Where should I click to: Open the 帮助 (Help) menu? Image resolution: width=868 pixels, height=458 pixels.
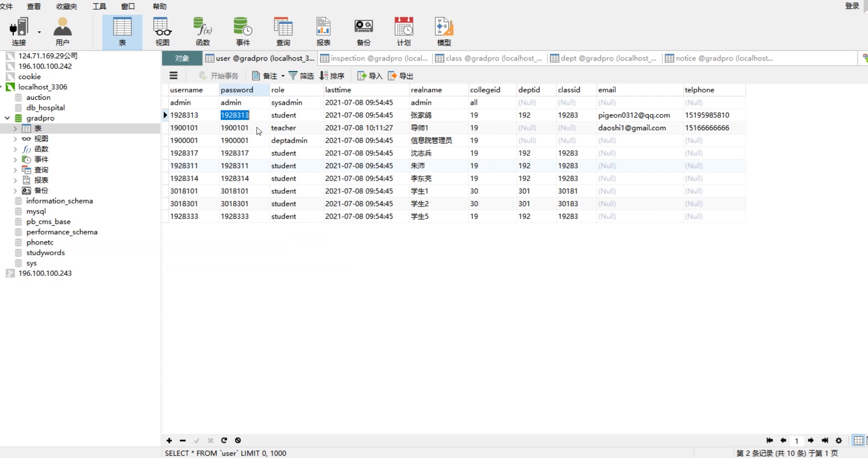[160, 6]
